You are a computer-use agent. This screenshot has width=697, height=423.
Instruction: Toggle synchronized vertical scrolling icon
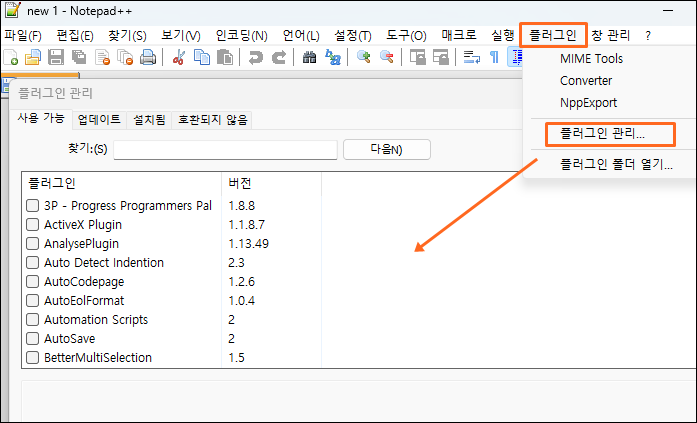point(417,57)
